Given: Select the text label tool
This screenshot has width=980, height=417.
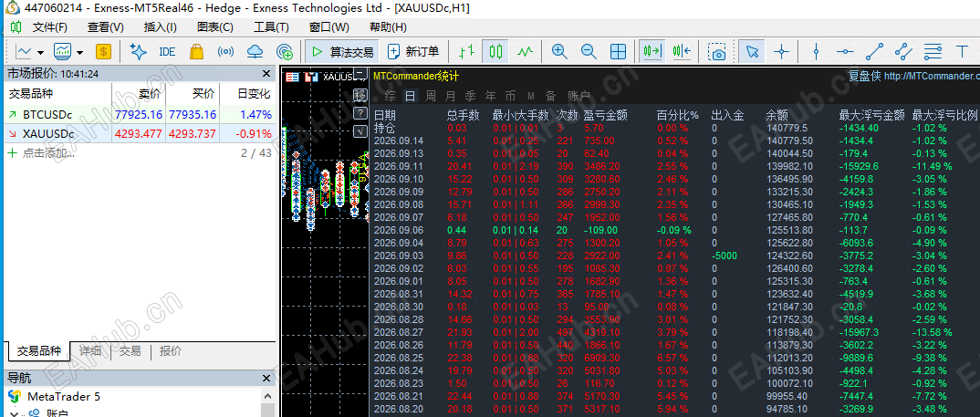Looking at the screenshot, I should click(x=962, y=52).
